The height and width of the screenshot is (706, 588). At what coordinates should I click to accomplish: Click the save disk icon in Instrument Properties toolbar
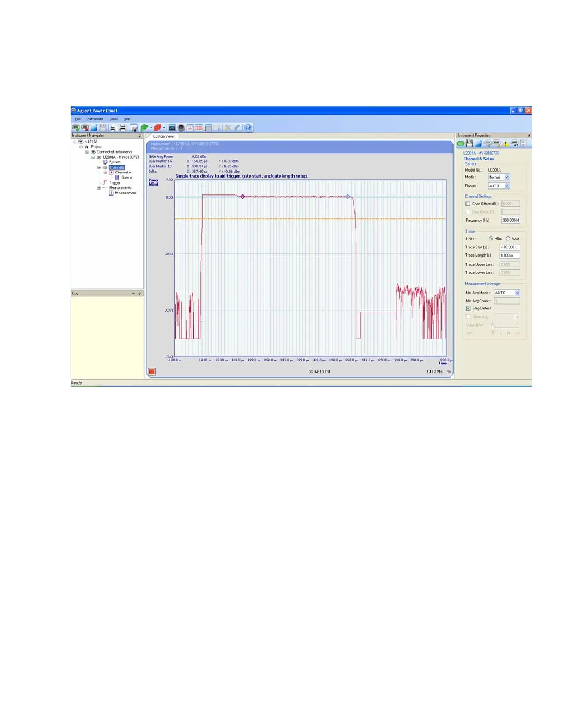click(469, 143)
